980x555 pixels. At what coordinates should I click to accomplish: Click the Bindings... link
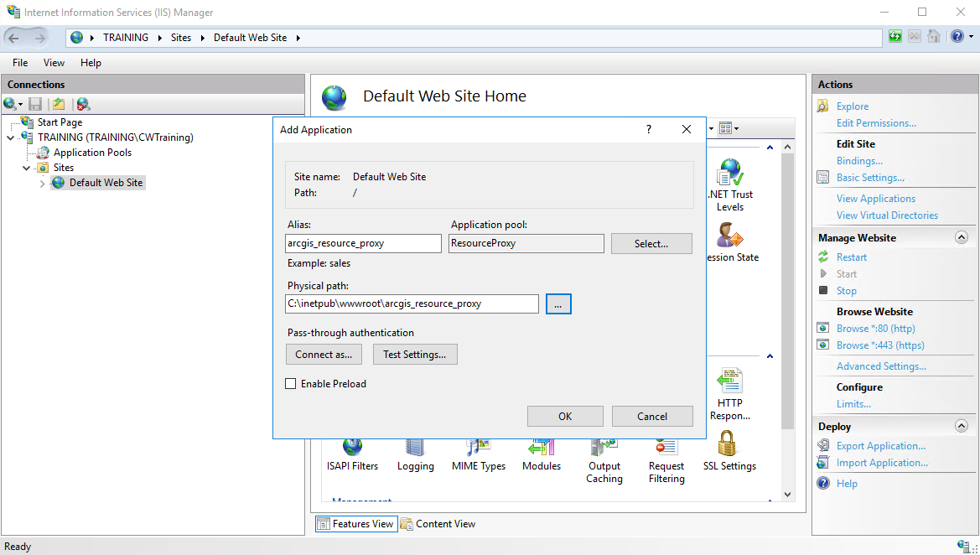pyautogui.click(x=859, y=161)
